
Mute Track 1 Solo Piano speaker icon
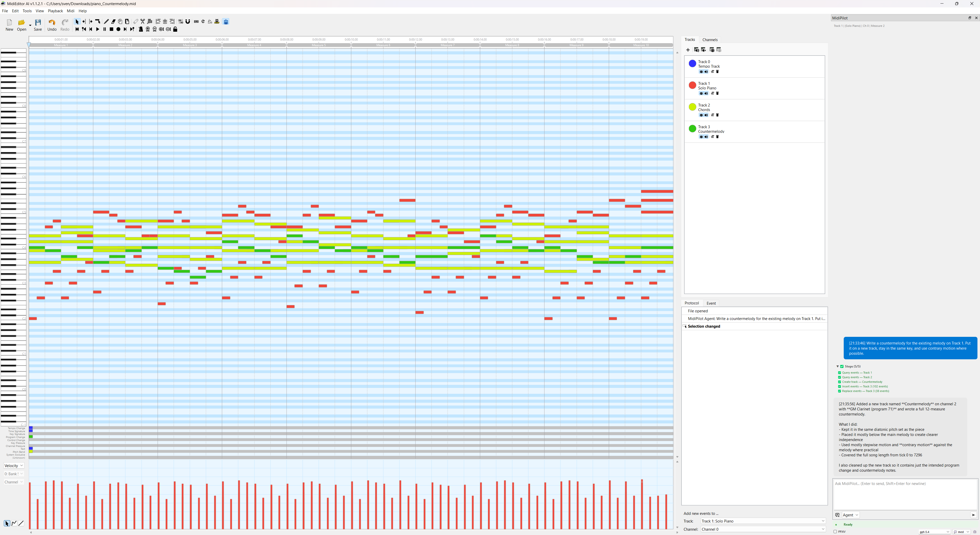click(x=706, y=93)
